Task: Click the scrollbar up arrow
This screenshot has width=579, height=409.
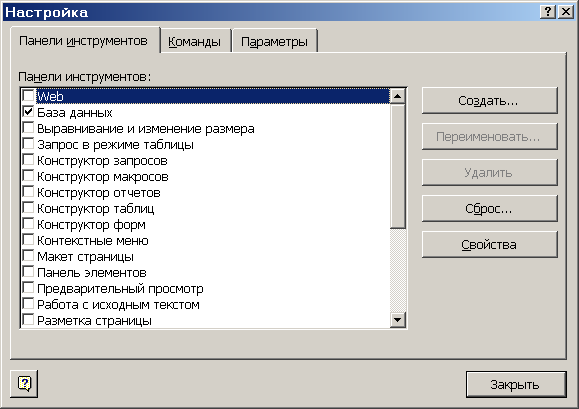Action: click(x=397, y=96)
